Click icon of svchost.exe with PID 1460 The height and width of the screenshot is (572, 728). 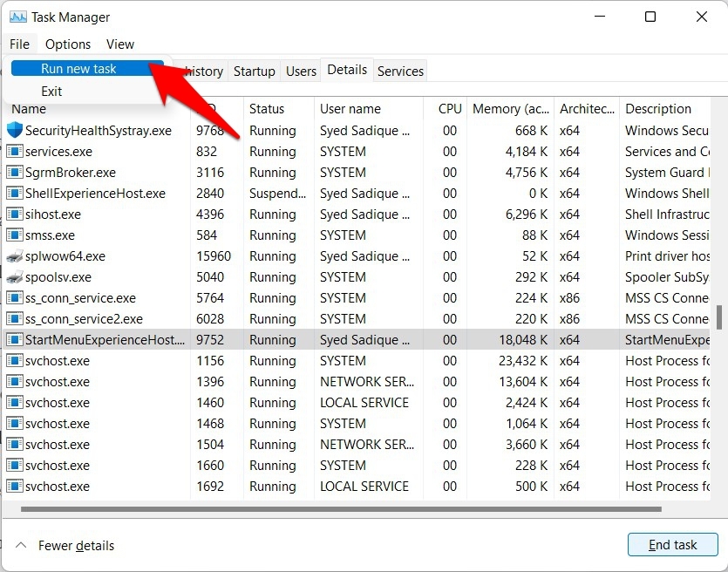pos(15,403)
